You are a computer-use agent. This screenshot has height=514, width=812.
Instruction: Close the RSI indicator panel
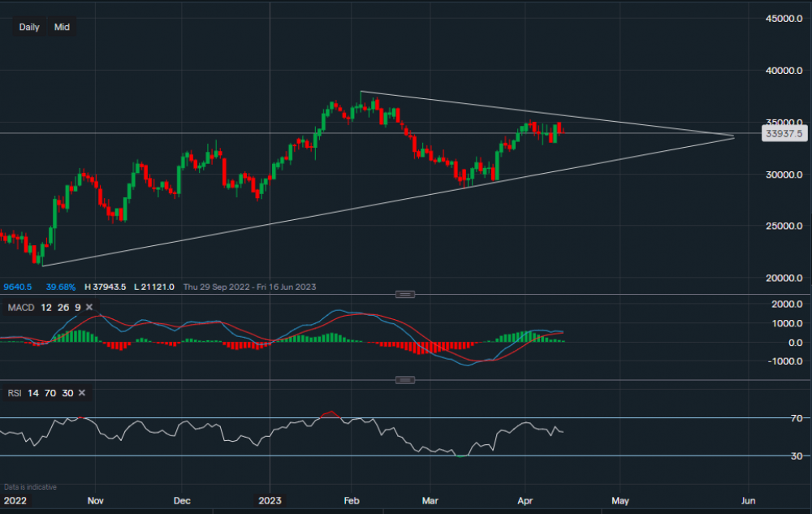(81, 393)
